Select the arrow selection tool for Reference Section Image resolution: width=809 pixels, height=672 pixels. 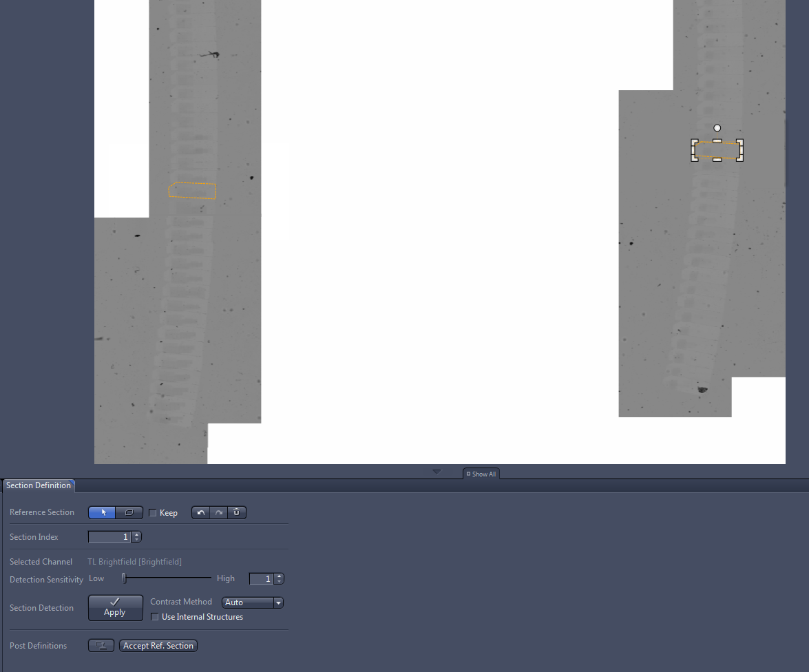[x=103, y=512]
